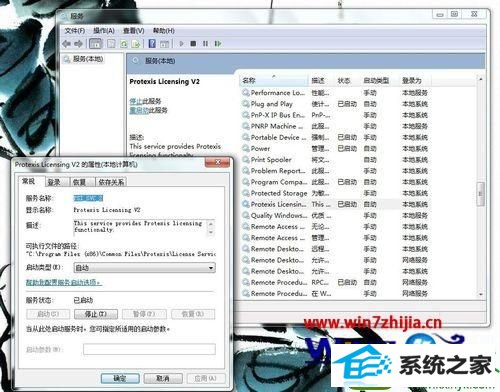Screen dimensions: 500x392
Task: Click services list scrollbar thumb
Action: pyautogui.click(x=480, y=194)
